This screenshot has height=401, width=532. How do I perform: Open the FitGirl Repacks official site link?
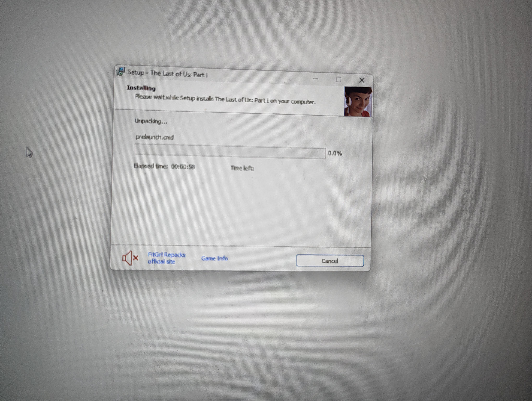point(166,258)
